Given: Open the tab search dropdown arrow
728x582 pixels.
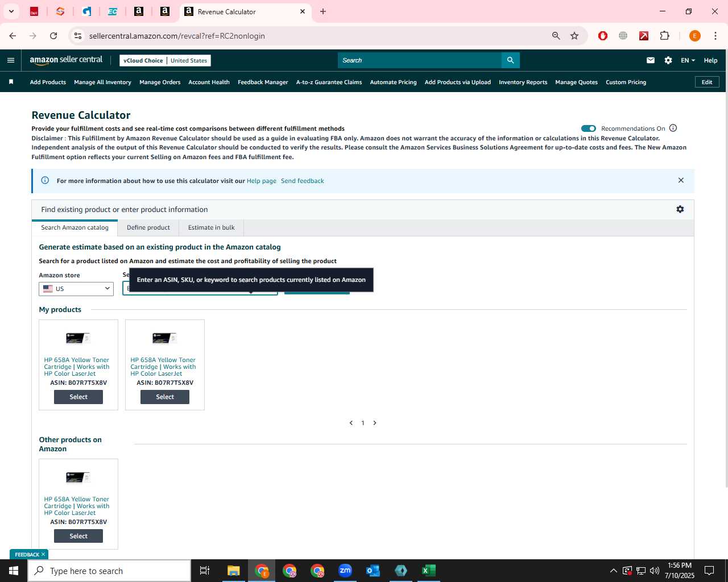Looking at the screenshot, I should click(11, 11).
